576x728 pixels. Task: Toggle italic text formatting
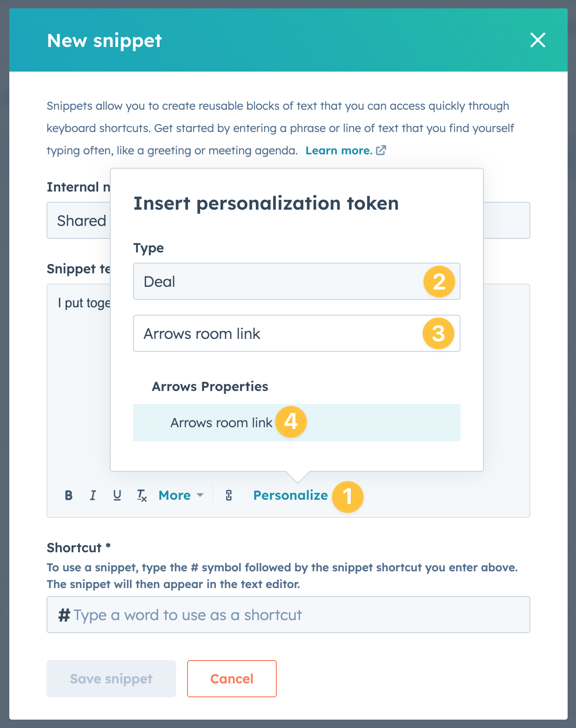point(93,496)
